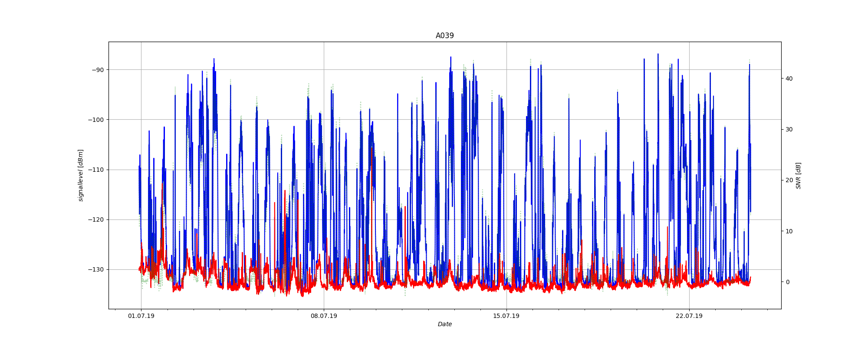
Task: Click the SNR [dB] axis label
Action: pos(798,175)
